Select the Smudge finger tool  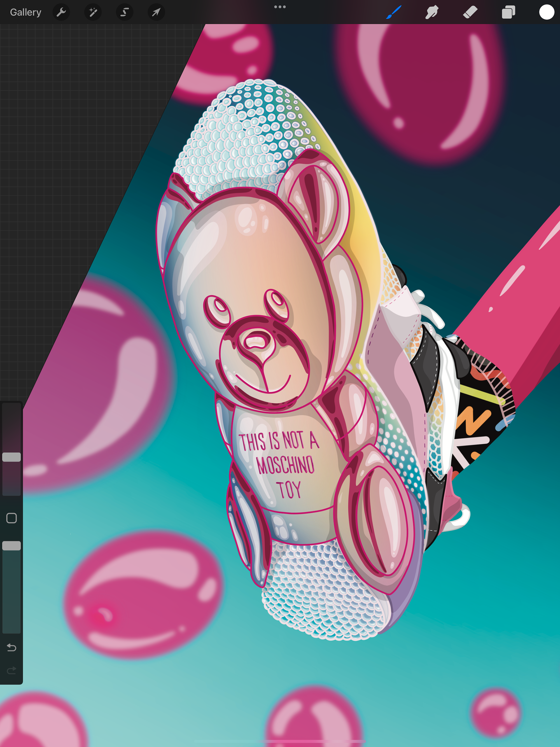[x=432, y=13]
